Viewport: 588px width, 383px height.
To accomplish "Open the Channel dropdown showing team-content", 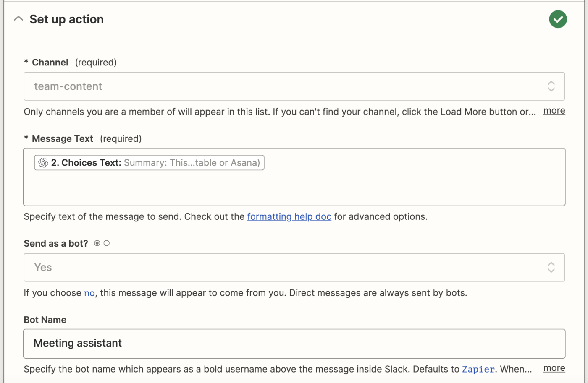I will pyautogui.click(x=294, y=86).
